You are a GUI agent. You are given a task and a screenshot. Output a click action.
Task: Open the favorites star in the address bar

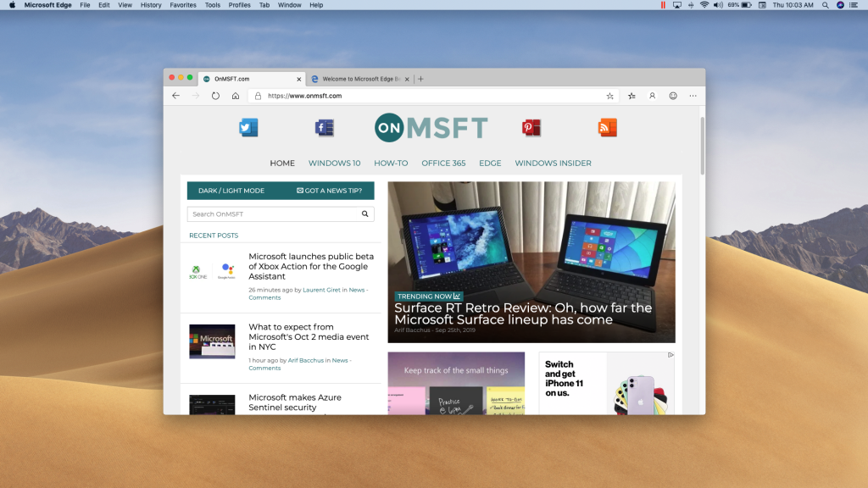[609, 96]
